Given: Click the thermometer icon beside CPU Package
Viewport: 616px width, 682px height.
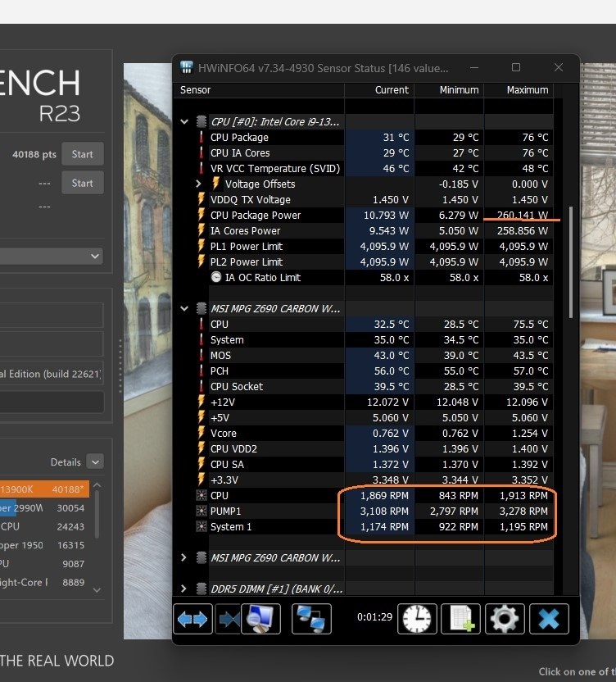Looking at the screenshot, I should click(x=201, y=137).
